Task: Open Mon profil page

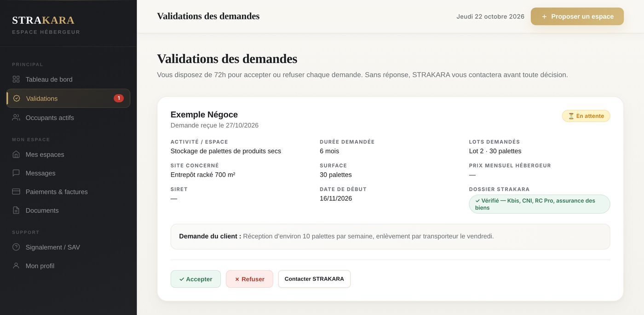Action: point(68,266)
